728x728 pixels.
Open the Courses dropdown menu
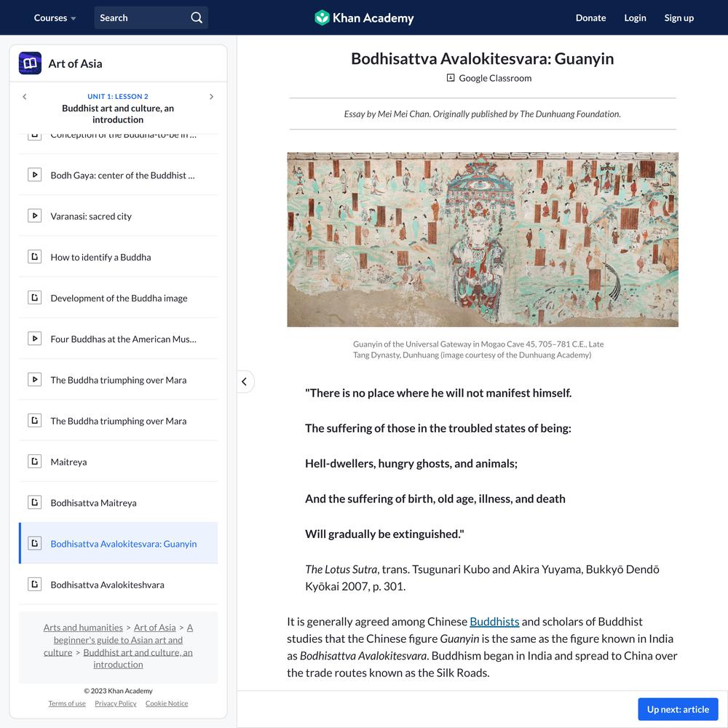55,17
